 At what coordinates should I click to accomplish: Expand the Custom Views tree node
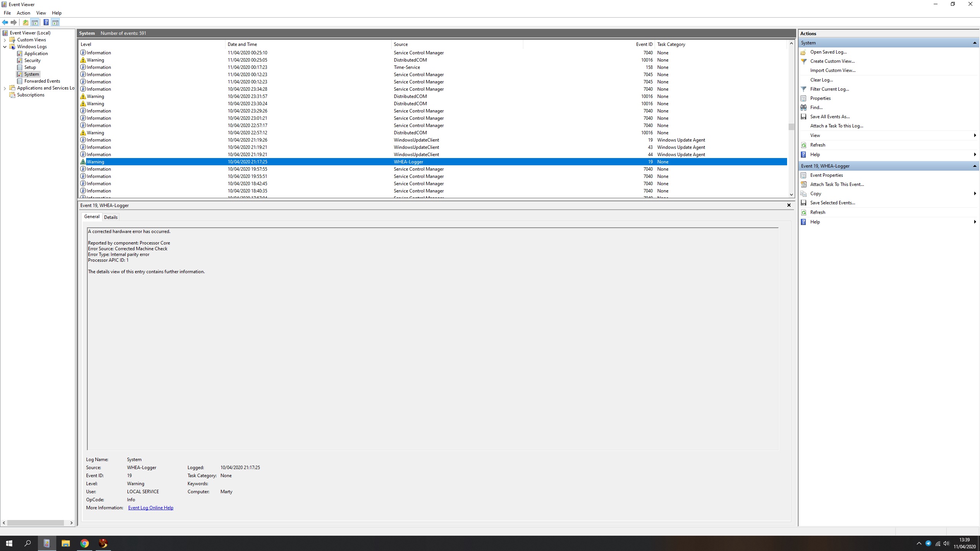(x=5, y=40)
